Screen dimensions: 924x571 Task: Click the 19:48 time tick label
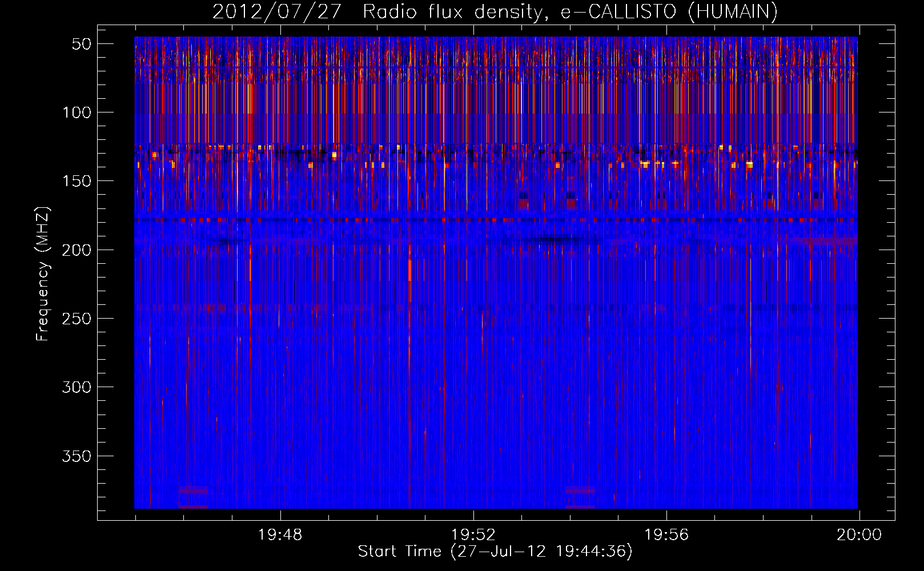280,535
